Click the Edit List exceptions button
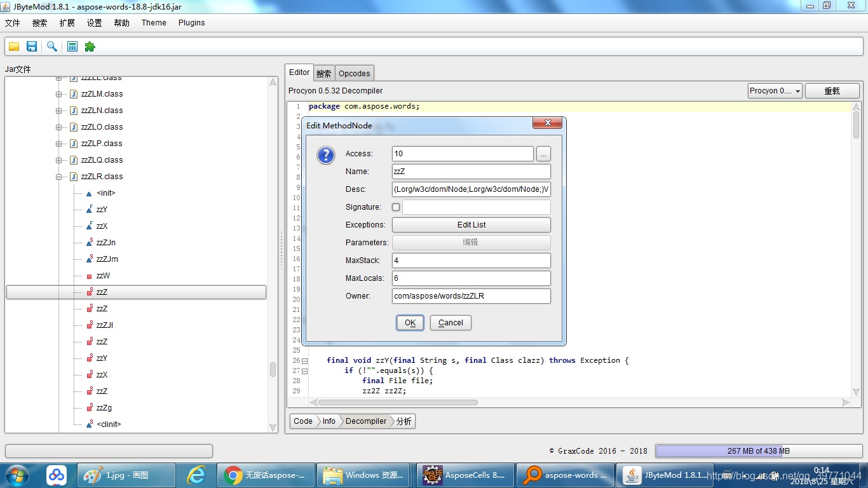Viewport: 868px width, 488px height. pyautogui.click(x=471, y=225)
